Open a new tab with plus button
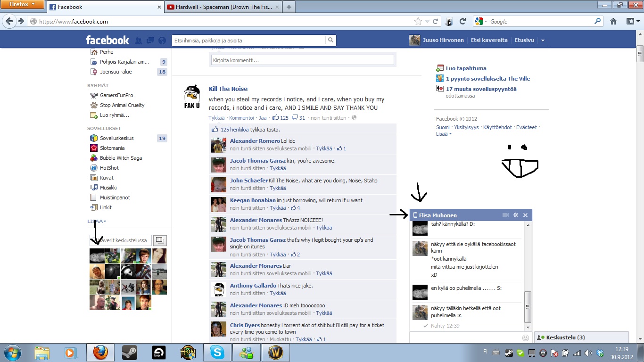Viewport: 644px width, 362px height. point(289,7)
